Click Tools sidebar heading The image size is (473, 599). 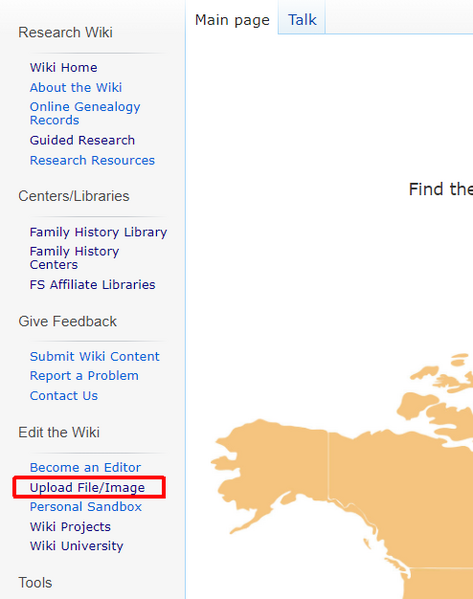(35, 583)
